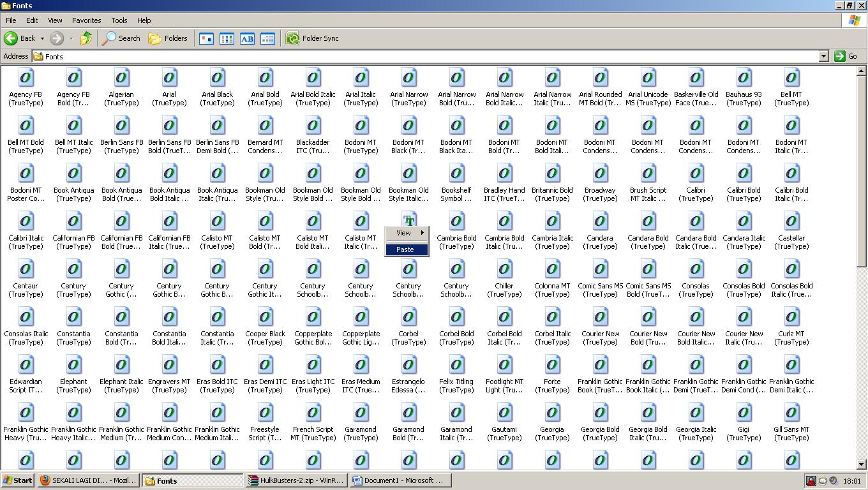
Task: Open the Search pane
Action: (x=121, y=38)
